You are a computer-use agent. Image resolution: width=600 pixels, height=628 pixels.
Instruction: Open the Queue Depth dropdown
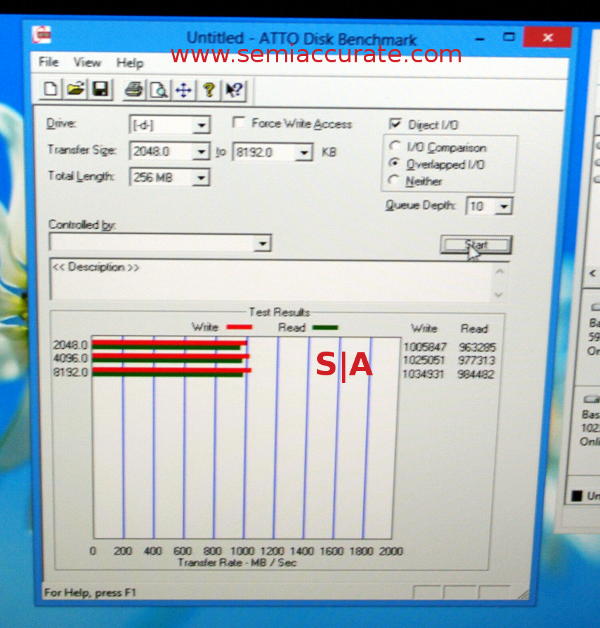click(503, 207)
